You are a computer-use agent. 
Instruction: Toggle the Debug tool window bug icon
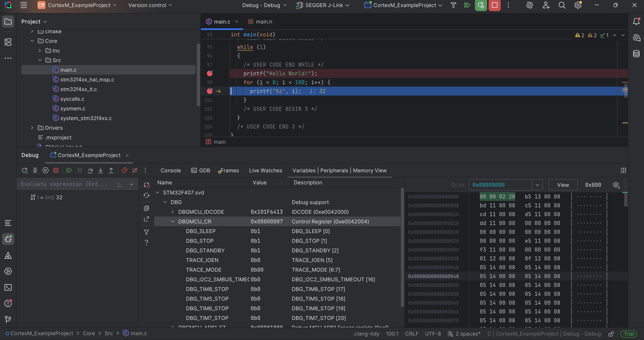(x=8, y=239)
